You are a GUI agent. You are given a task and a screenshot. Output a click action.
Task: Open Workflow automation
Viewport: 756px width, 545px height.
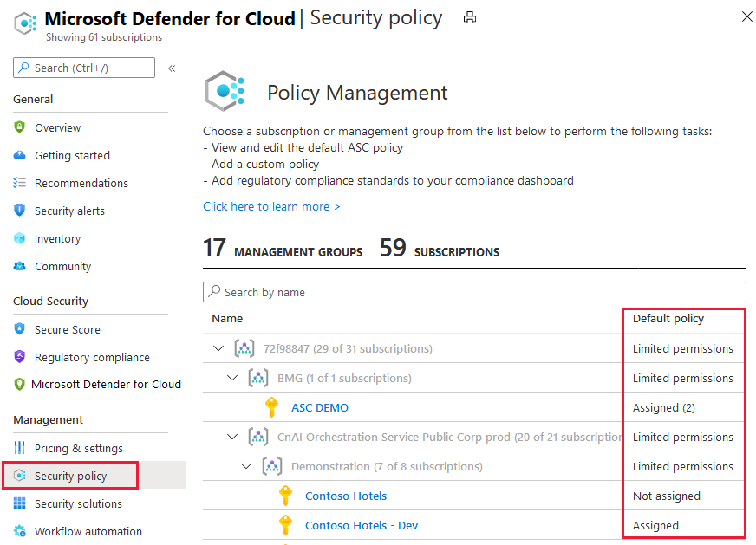[81, 531]
